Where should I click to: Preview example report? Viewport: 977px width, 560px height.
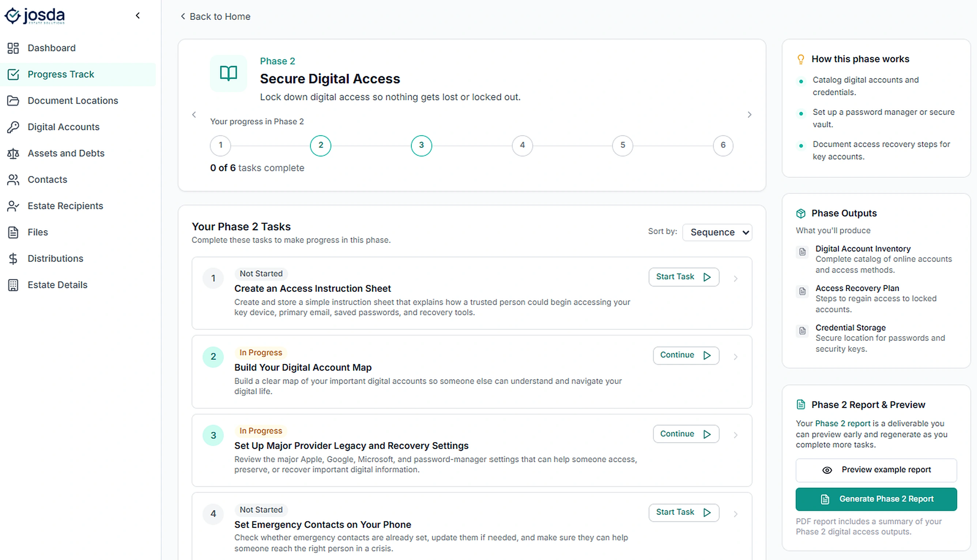[x=876, y=470]
